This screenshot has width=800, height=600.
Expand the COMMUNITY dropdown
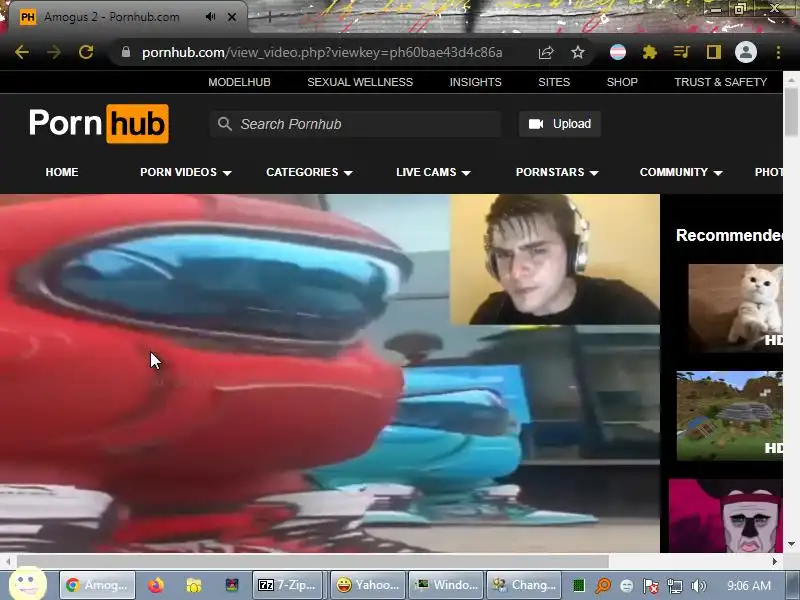click(x=681, y=172)
